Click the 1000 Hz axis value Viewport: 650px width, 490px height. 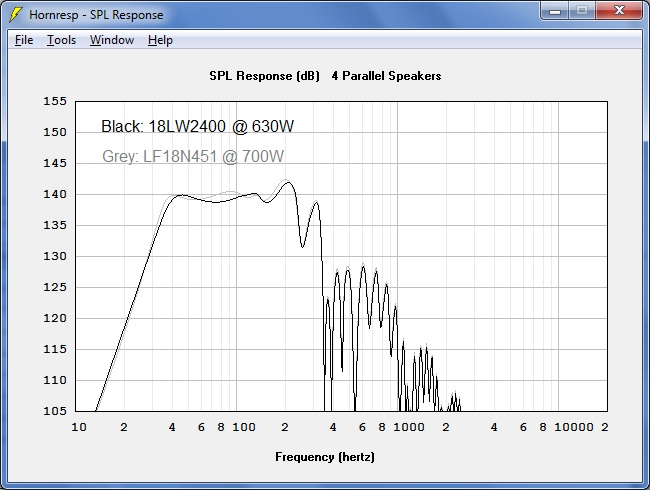[409, 427]
